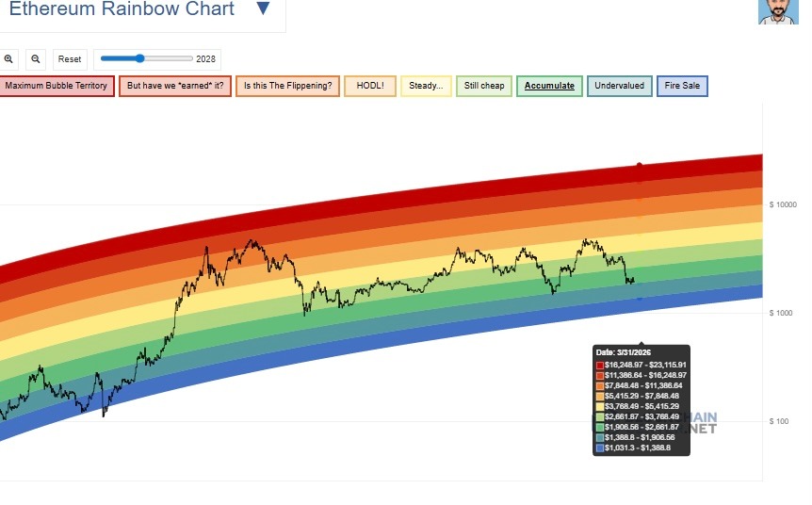This screenshot has height=505, width=812.
Task: Toggle the 'Is this The Flippening?' band
Action: click(287, 86)
